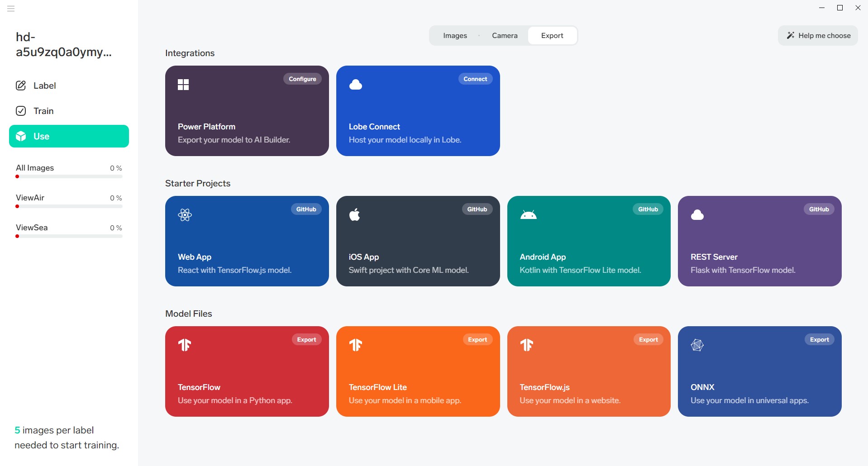Click the cloud icon on Lobe Connect
The width and height of the screenshot is (868, 466).
pos(356,85)
